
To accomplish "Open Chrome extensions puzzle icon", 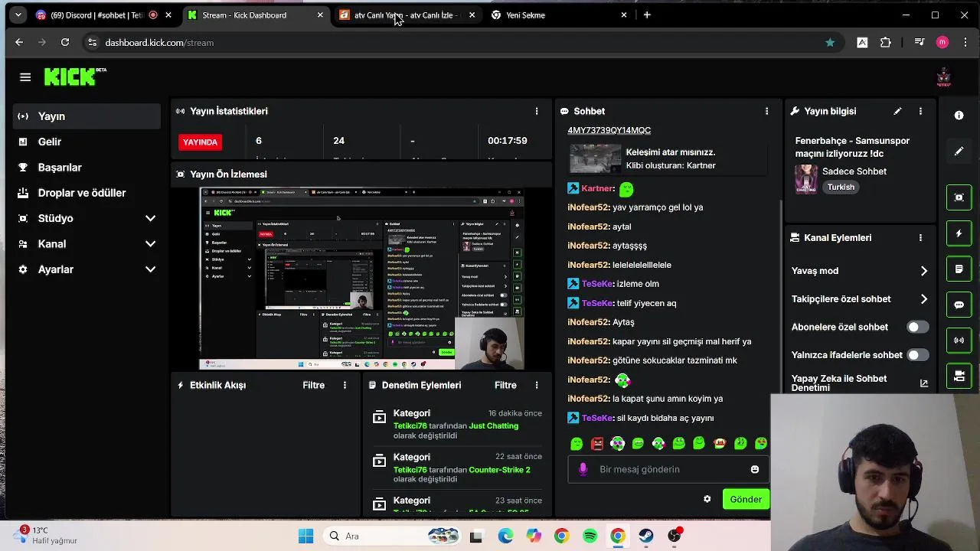I will point(886,43).
